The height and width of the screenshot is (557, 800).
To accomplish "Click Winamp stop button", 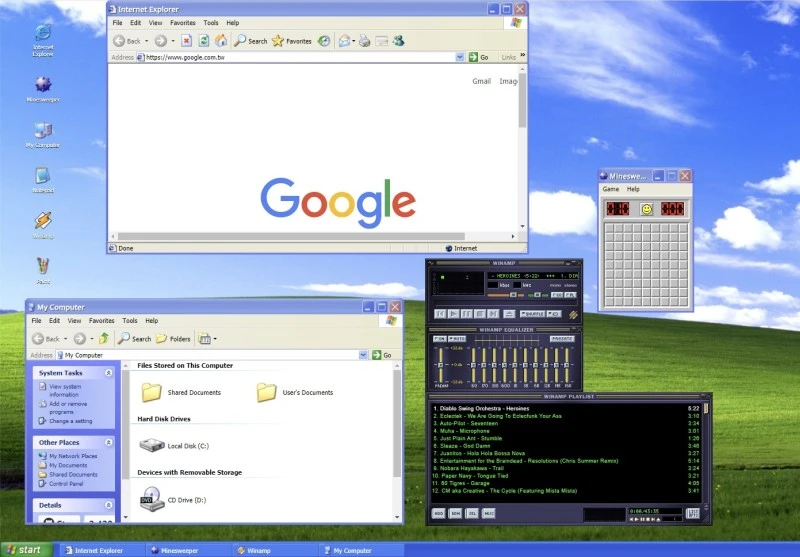I will pyautogui.click(x=480, y=314).
